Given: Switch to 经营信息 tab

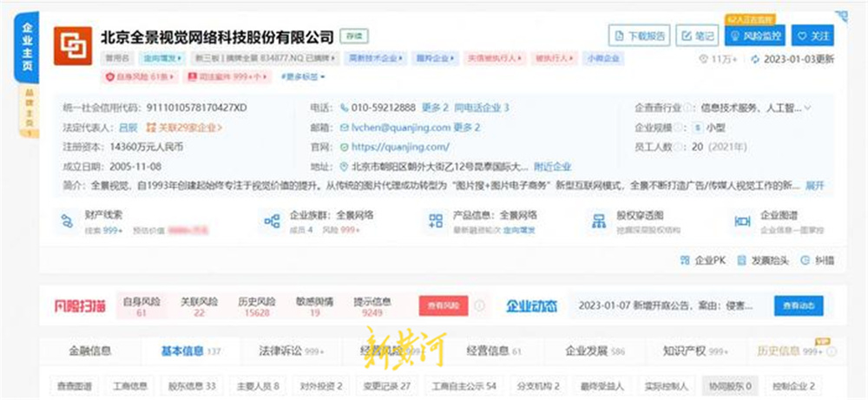Looking at the screenshot, I should tap(494, 351).
